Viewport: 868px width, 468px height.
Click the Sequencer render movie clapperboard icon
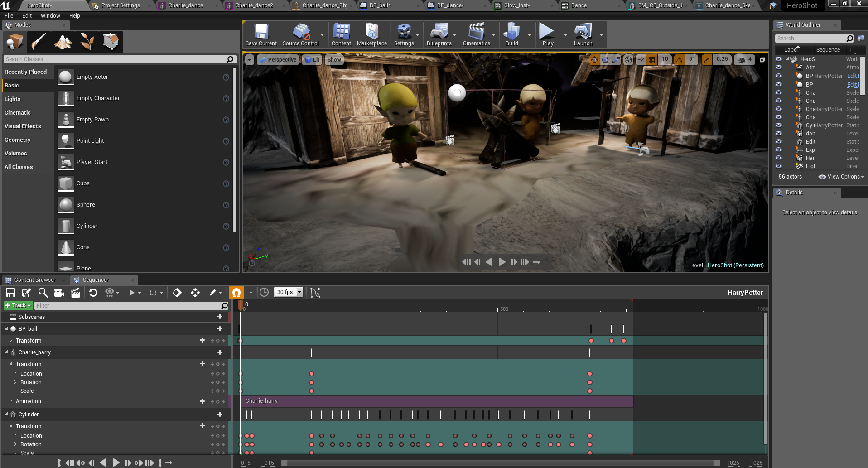click(x=76, y=293)
